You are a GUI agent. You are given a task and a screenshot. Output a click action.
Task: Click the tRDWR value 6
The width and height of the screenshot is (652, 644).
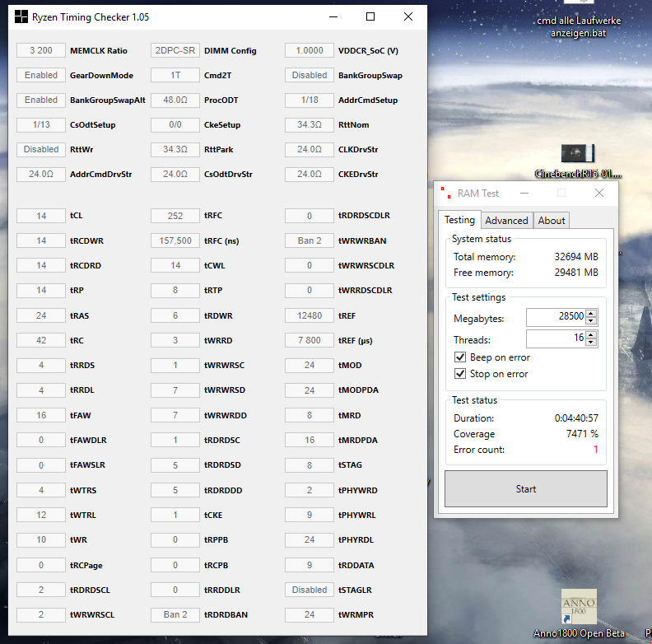[x=175, y=315]
